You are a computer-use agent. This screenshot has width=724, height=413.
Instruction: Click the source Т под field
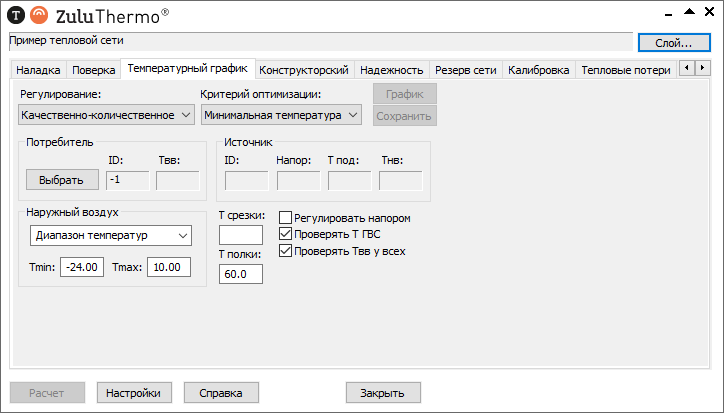click(x=350, y=180)
